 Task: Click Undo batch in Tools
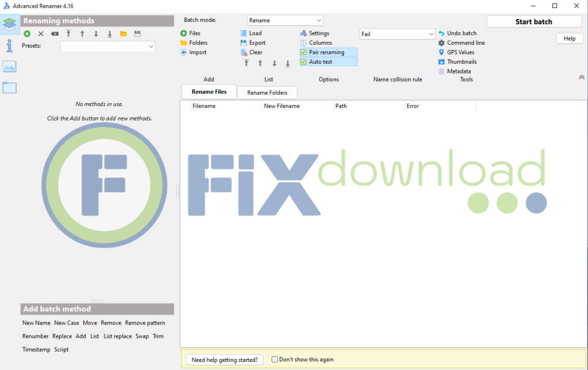pyautogui.click(x=461, y=33)
